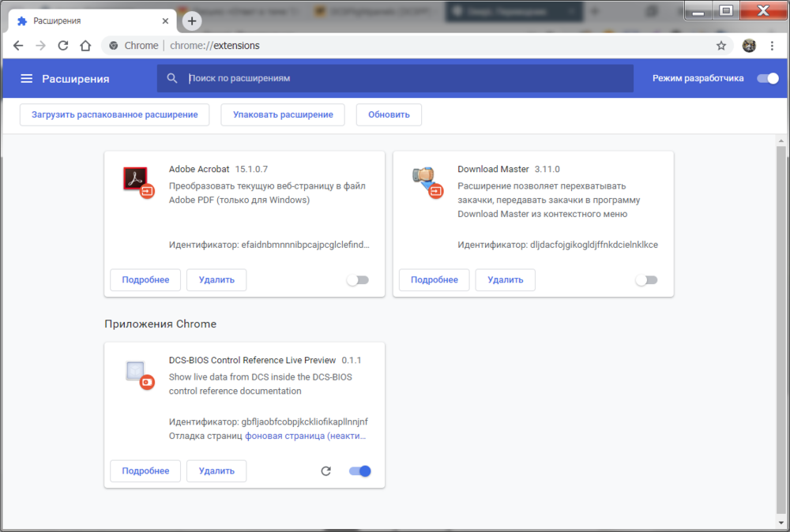The width and height of the screenshot is (790, 532).
Task: Click the DCS-BIOS app icon
Action: coord(139,375)
